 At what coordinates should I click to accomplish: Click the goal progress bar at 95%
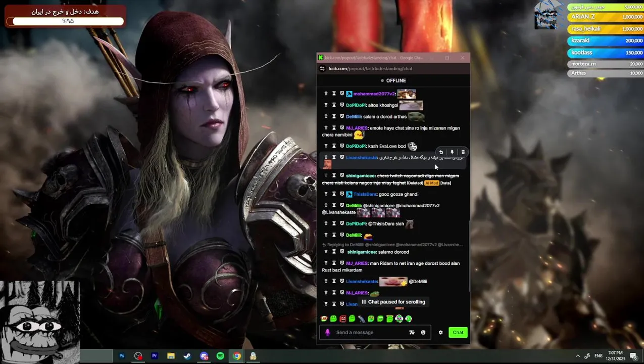point(68,21)
